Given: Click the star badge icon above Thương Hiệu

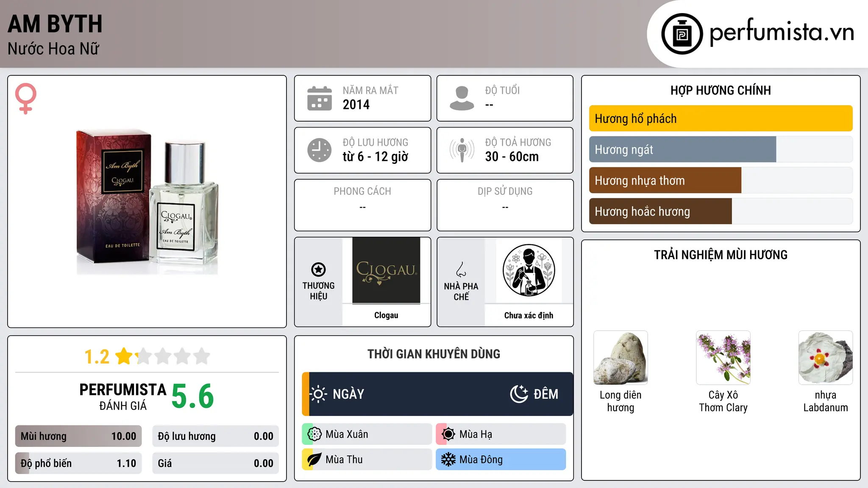Looking at the screenshot, I should (318, 269).
